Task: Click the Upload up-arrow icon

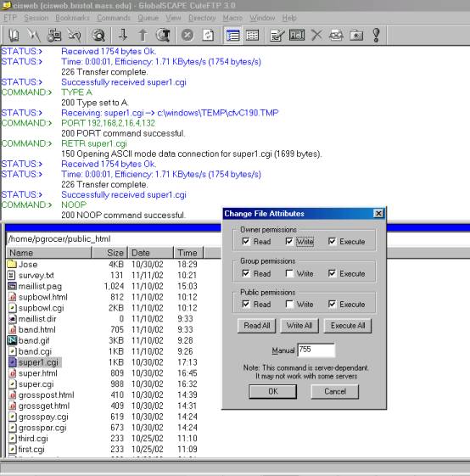Action: (143, 36)
